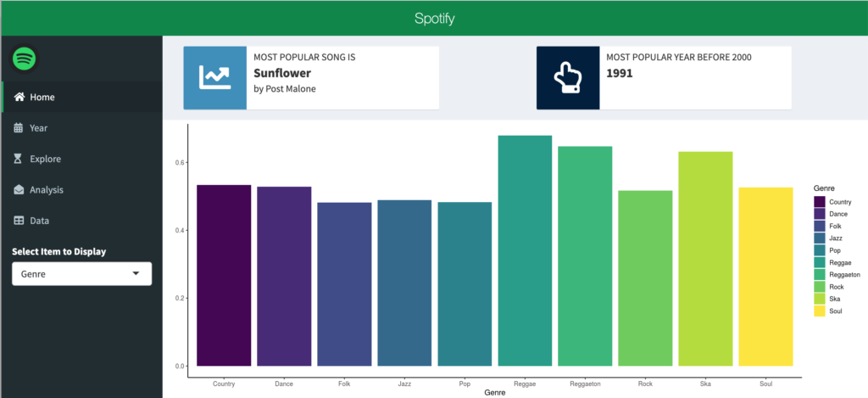Click the Home house icon
Viewport: 868px width, 398px height.
pyautogui.click(x=19, y=97)
